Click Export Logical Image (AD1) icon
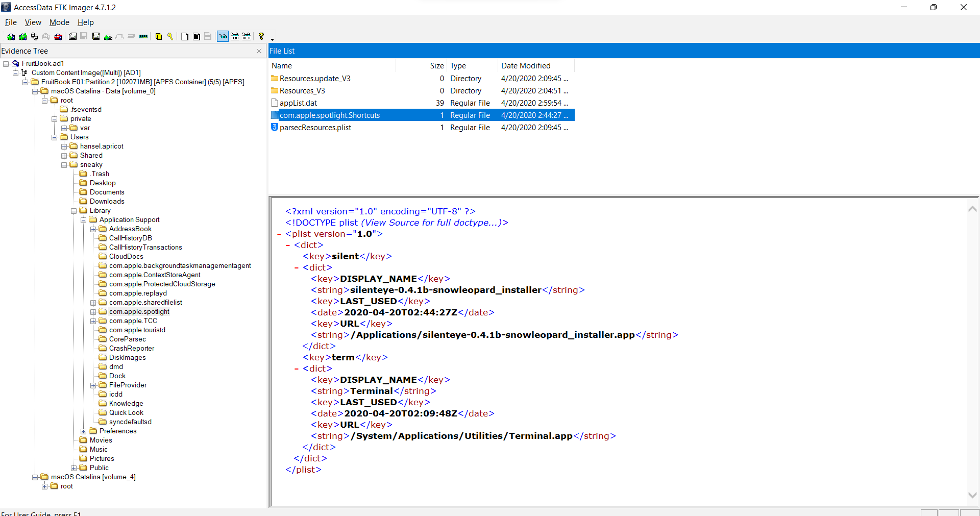The height and width of the screenshot is (516, 980). pos(96,37)
